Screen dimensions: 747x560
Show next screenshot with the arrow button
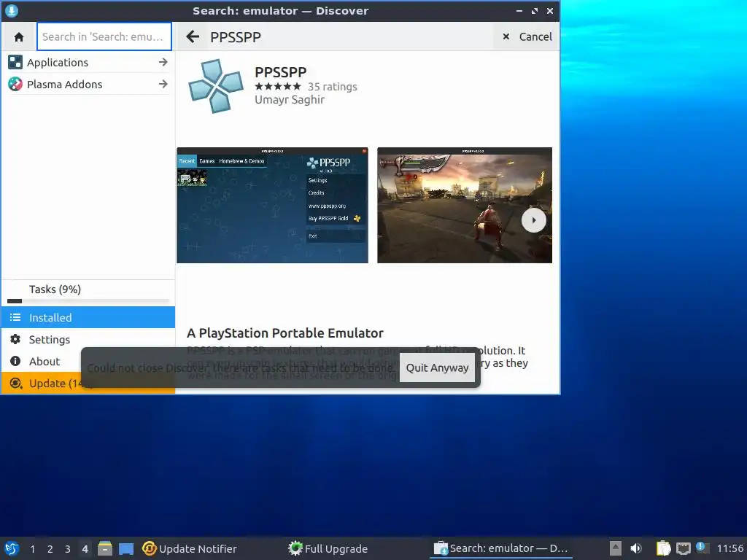tap(533, 220)
